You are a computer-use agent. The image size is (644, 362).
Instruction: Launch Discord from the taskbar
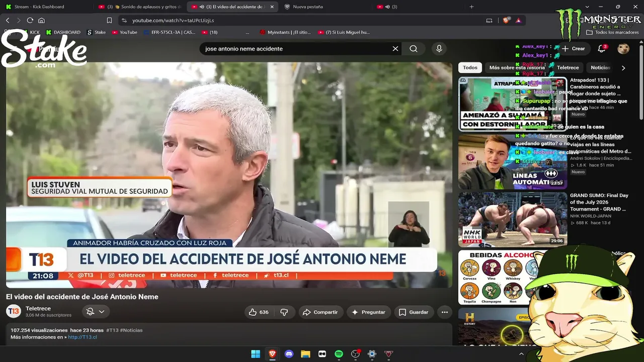(x=289, y=354)
